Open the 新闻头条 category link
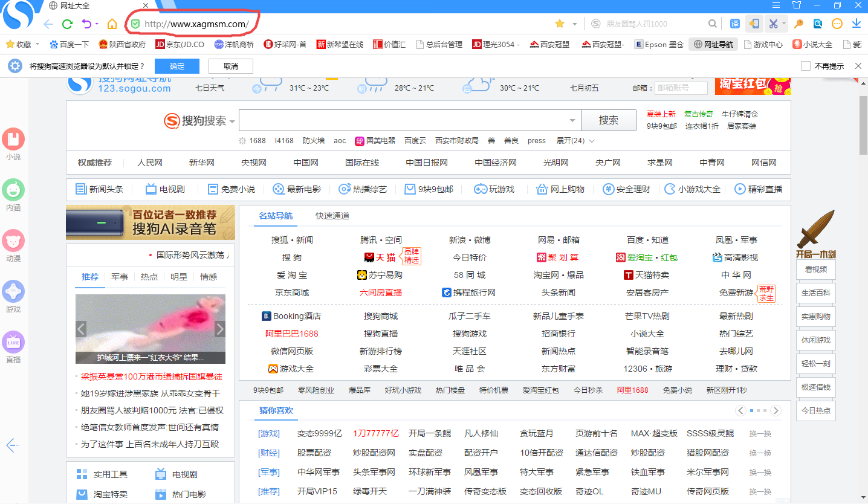The height and width of the screenshot is (504, 868). click(99, 189)
